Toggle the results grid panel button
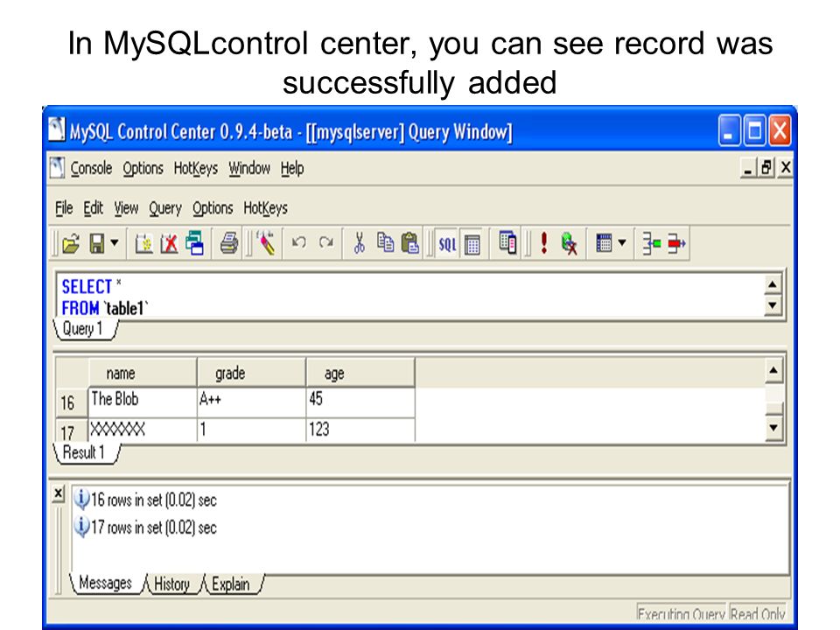The width and height of the screenshot is (840, 630). 472,245
